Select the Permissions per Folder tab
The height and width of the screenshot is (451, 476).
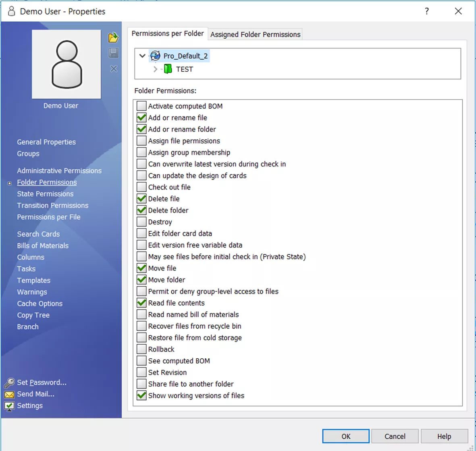click(x=168, y=33)
